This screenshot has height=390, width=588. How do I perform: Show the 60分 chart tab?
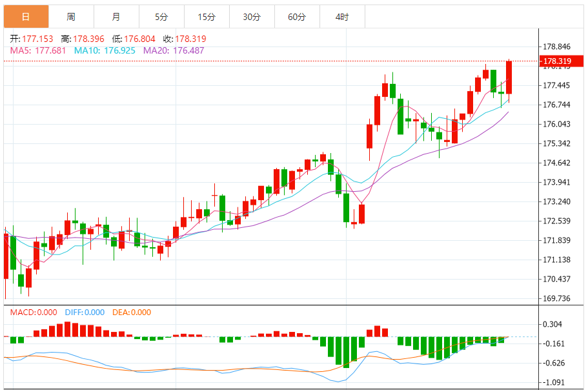[297, 17]
